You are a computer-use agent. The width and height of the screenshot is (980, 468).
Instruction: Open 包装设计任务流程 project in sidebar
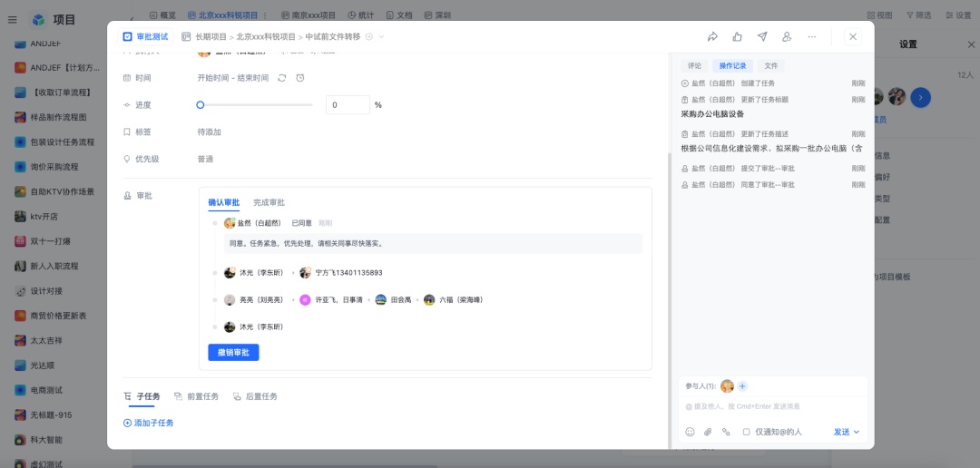tap(56, 141)
